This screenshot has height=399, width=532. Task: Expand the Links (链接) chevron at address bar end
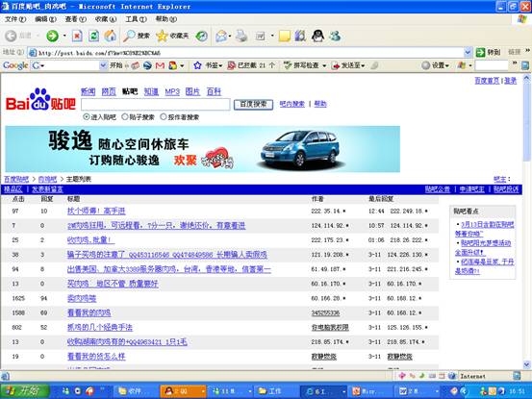tap(527, 51)
